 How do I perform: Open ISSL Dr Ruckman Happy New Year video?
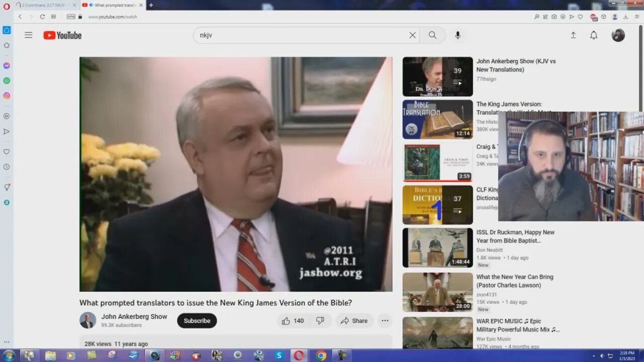pyautogui.click(x=516, y=236)
